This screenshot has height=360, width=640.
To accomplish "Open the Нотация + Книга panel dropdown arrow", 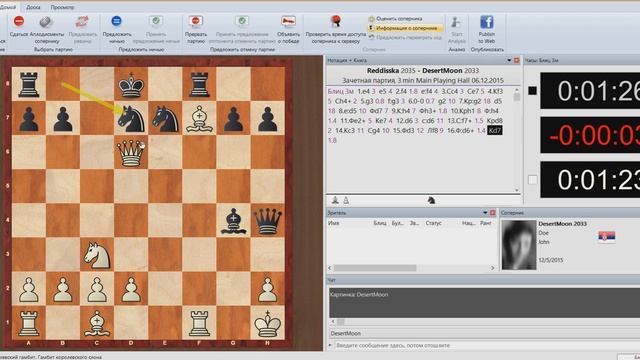I will coord(509,60).
